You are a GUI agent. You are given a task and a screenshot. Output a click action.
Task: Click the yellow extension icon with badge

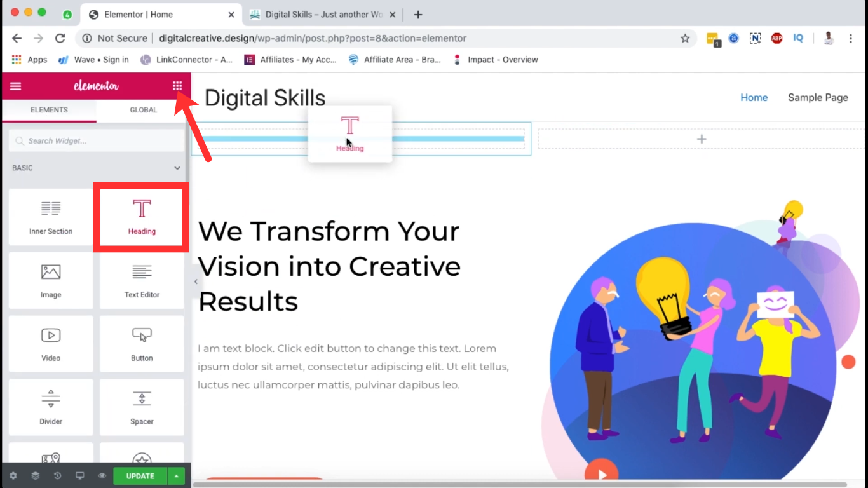click(x=713, y=39)
